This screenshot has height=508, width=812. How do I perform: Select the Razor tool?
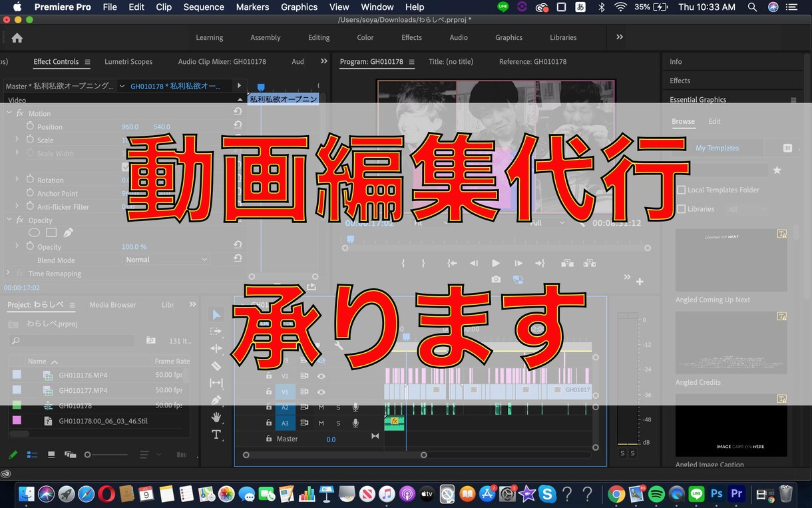click(216, 366)
